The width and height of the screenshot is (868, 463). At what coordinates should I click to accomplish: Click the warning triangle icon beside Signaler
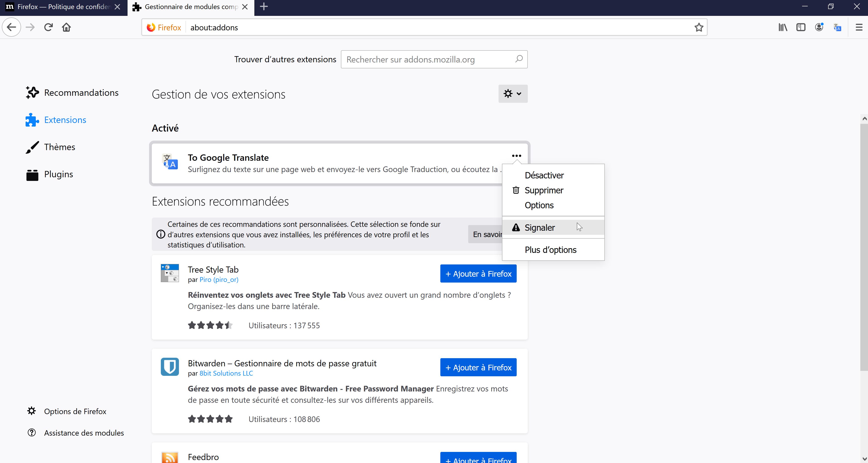click(x=516, y=228)
